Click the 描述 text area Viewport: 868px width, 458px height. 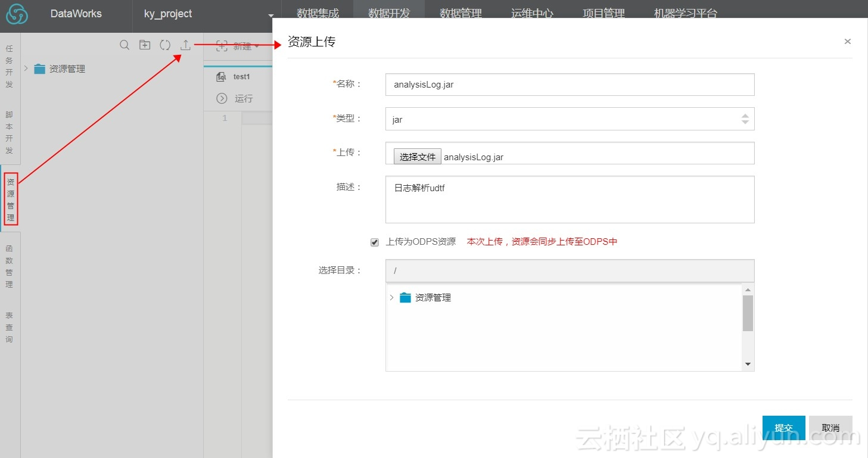click(x=570, y=200)
